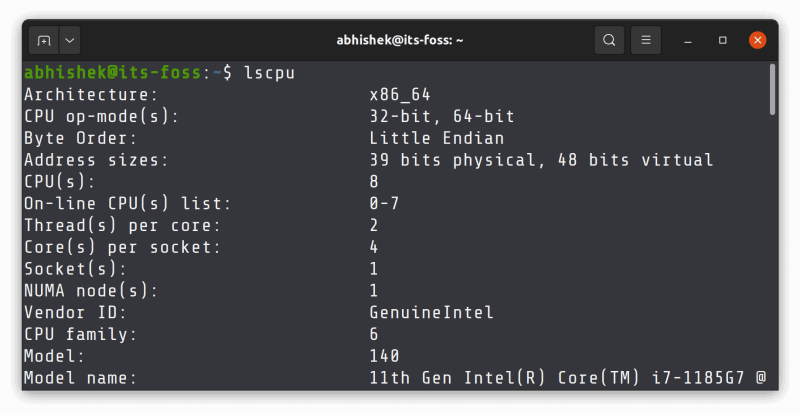Click the "CPU op-mode(s)" label

pyautogui.click(x=102, y=116)
